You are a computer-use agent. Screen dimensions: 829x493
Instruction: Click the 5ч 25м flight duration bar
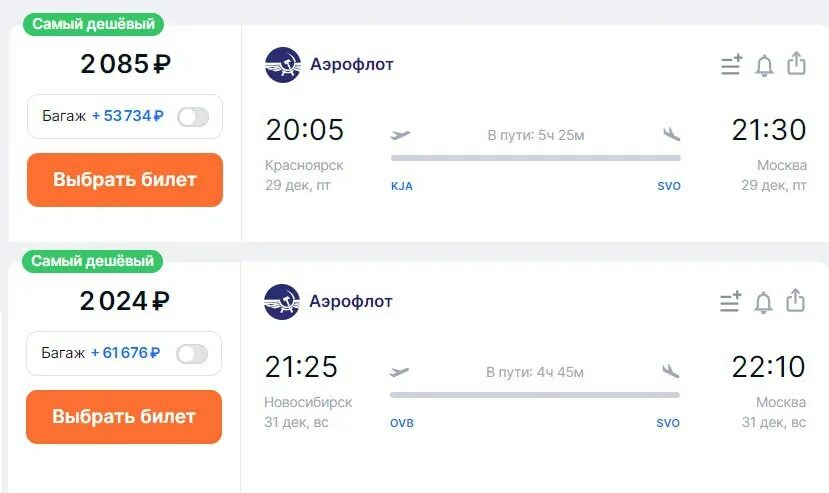tap(535, 157)
